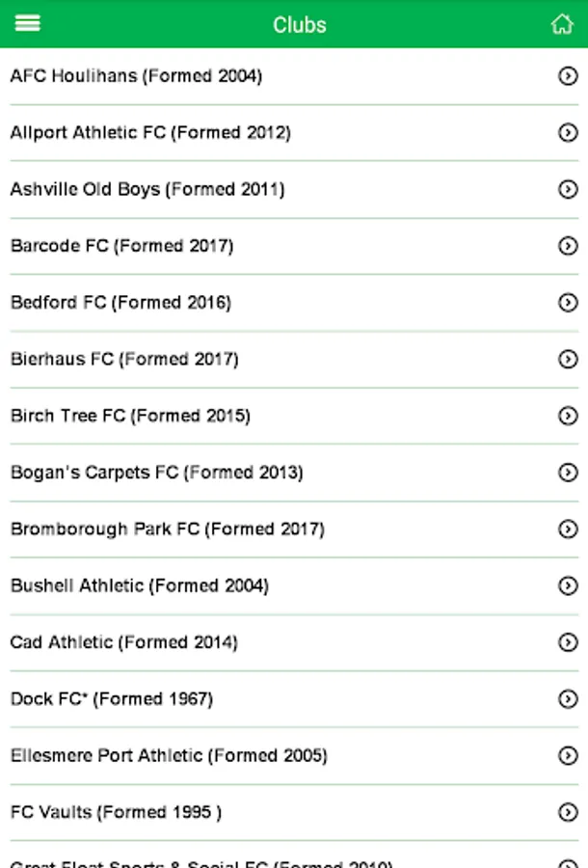
Task: Hit the arrow icon beside Bierhaus FC
Action: 568,360
